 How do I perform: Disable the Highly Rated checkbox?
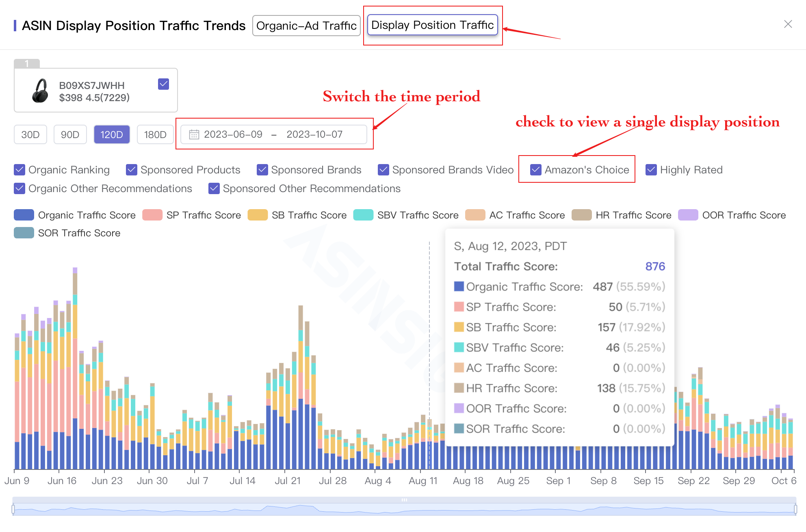coord(651,169)
